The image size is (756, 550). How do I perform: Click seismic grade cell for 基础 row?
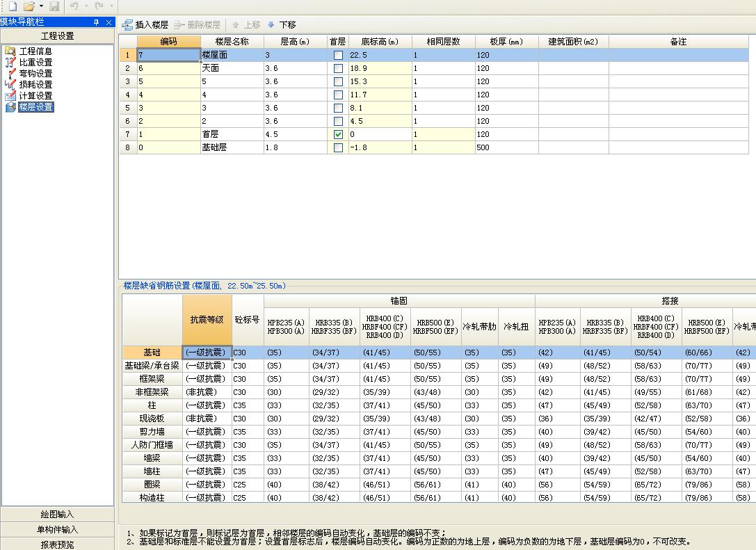coord(207,353)
